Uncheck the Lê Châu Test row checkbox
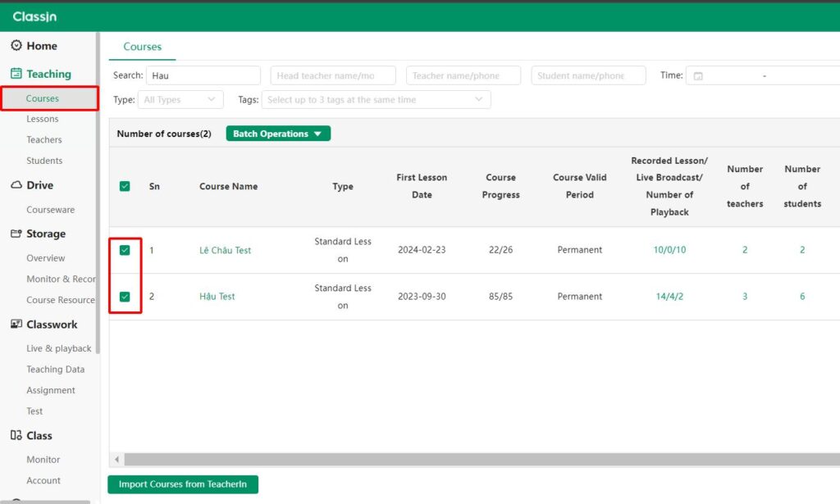This screenshot has height=504, width=840. pyautogui.click(x=125, y=250)
